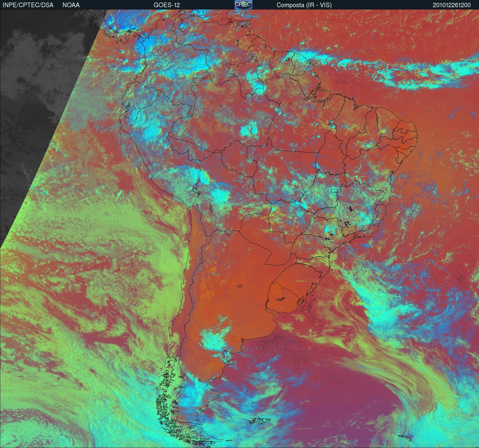This screenshot has height=448, width=479.
Task: Click the CPTEC logo in header
Action: [x=243, y=5]
